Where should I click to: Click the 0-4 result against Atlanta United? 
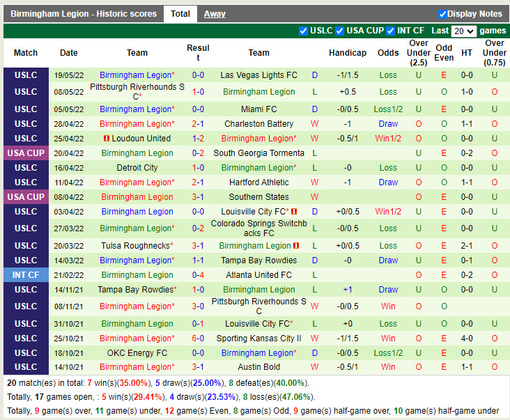(198, 275)
